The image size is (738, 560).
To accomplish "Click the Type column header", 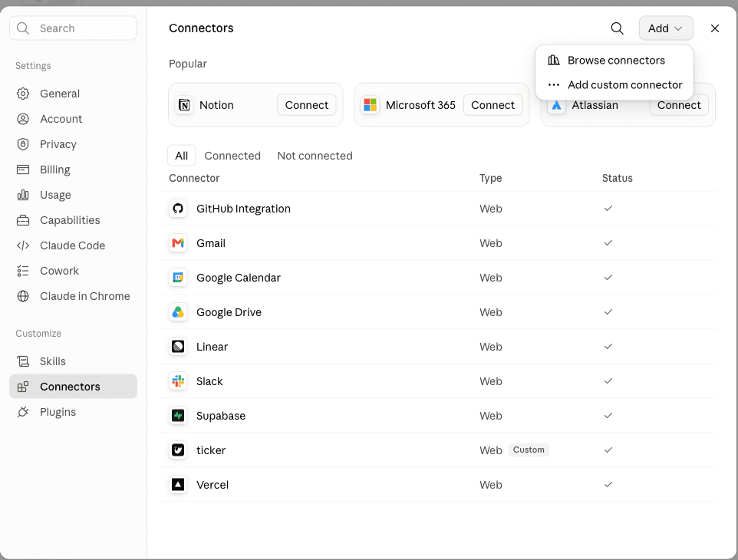I will pyautogui.click(x=490, y=178).
